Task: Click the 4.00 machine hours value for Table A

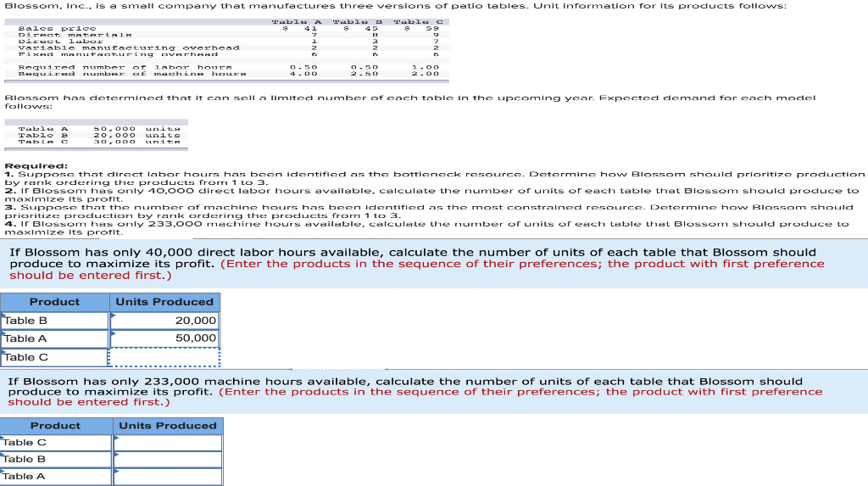Action: pos(303,74)
